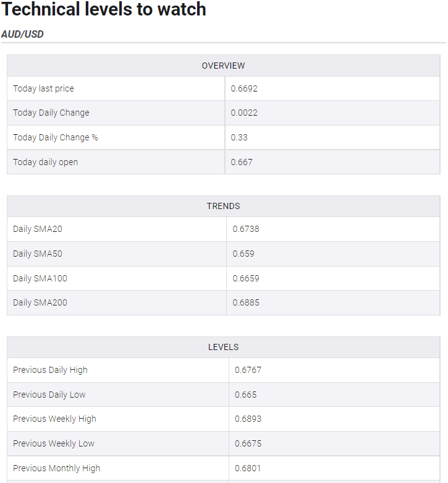The width and height of the screenshot is (448, 483).
Task: Select the Previous Daily High label
Action: [x=50, y=370]
